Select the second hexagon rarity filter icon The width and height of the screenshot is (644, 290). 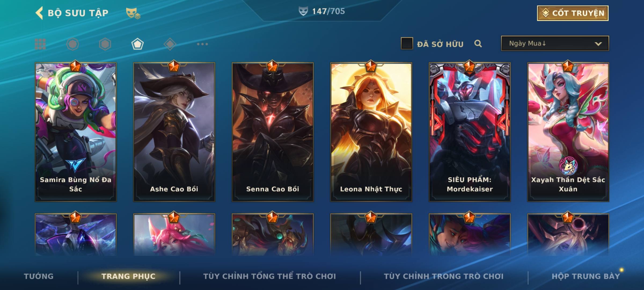(x=105, y=44)
